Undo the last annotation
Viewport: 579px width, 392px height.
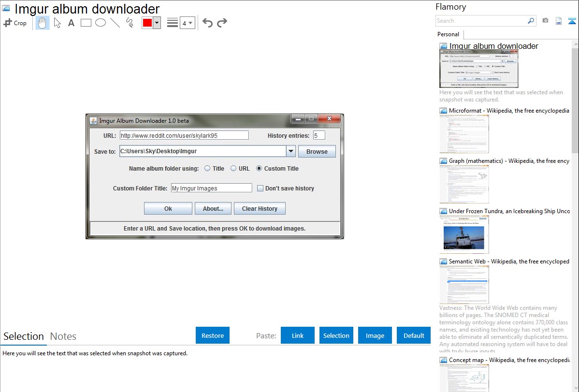click(207, 23)
